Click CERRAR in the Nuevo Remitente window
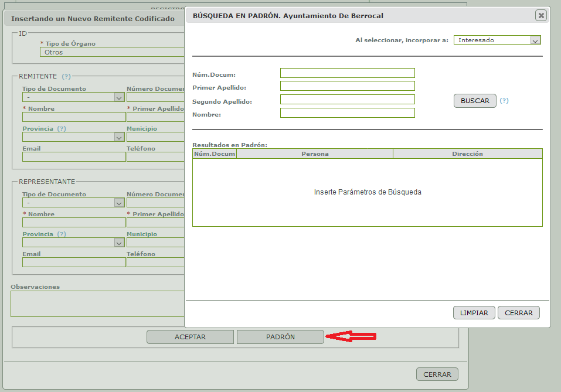561x392 pixels. (437, 374)
